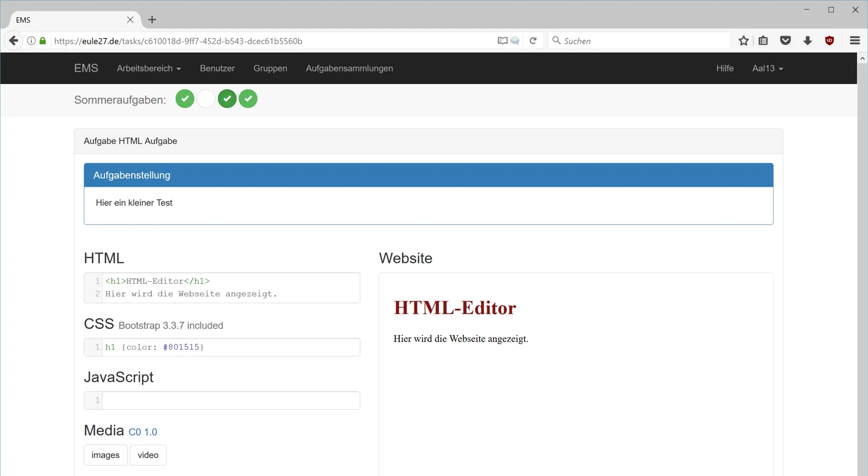Open the Benutzer menu item
The image size is (868, 476).
click(x=217, y=68)
